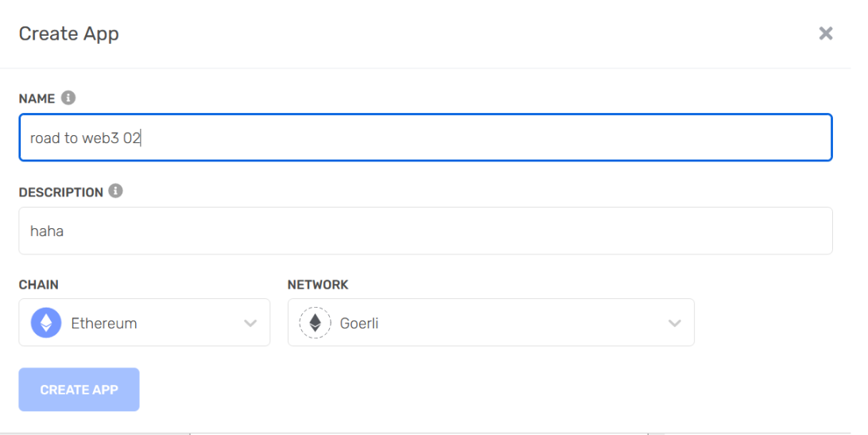Click the 'Create App' dialog title
868x435 pixels.
tap(69, 34)
